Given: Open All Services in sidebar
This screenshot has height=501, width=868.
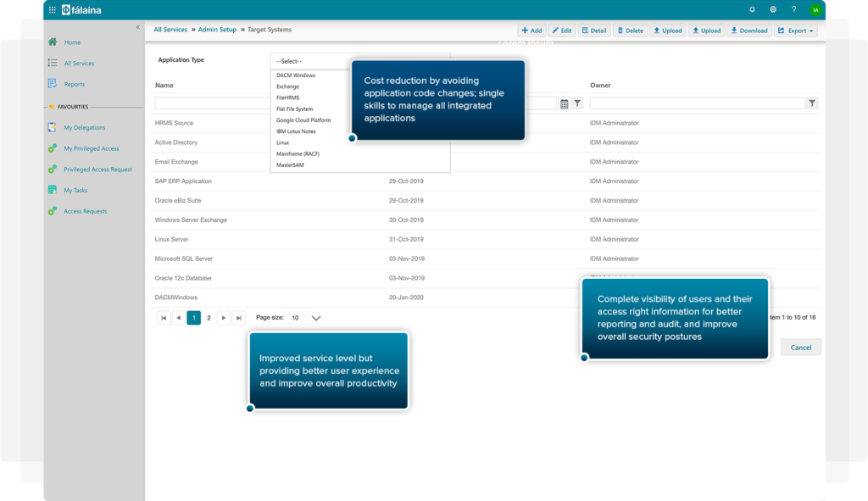Looking at the screenshot, I should (x=79, y=64).
